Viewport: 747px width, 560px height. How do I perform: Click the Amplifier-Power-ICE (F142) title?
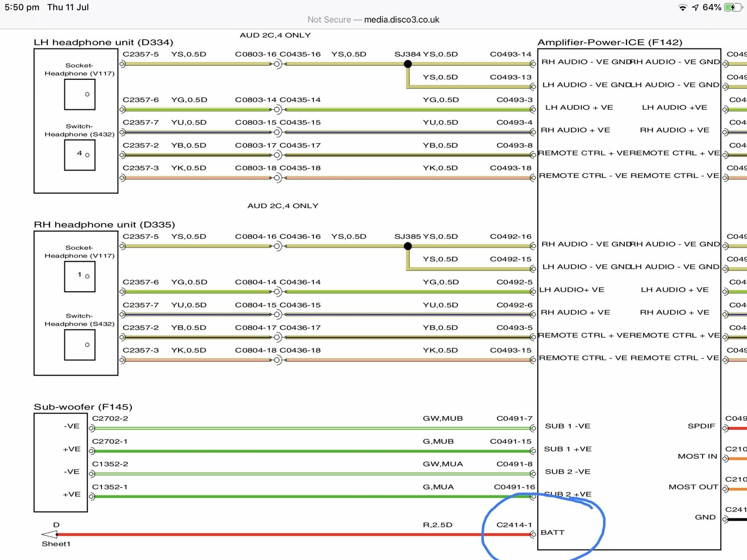(x=610, y=42)
